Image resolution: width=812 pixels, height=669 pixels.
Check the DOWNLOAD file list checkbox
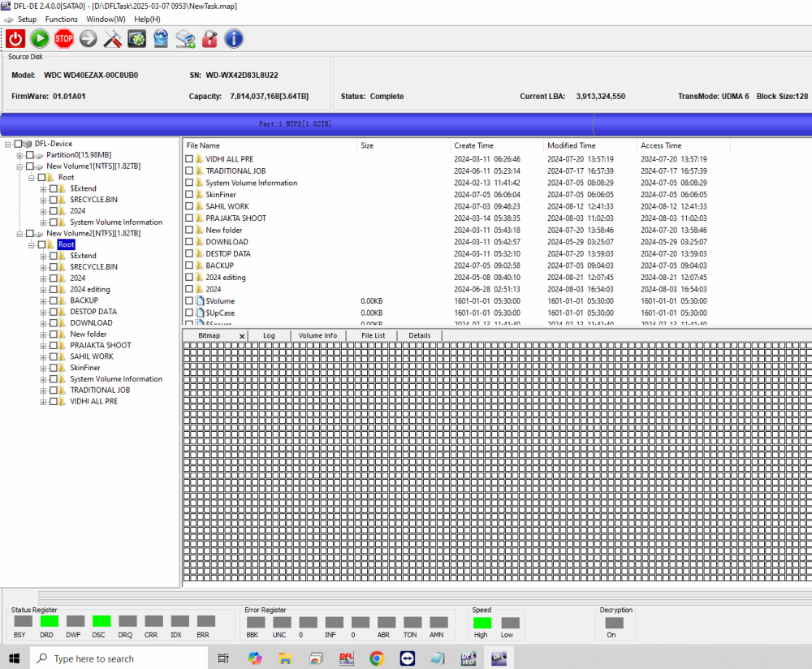point(189,242)
